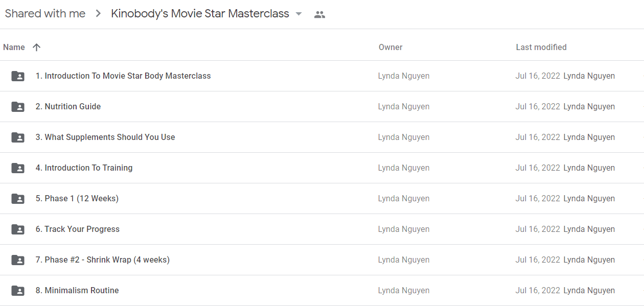Click owner Lynda Nguyen in the Nutrition Guide row
This screenshot has height=306, width=644.
coord(404,107)
